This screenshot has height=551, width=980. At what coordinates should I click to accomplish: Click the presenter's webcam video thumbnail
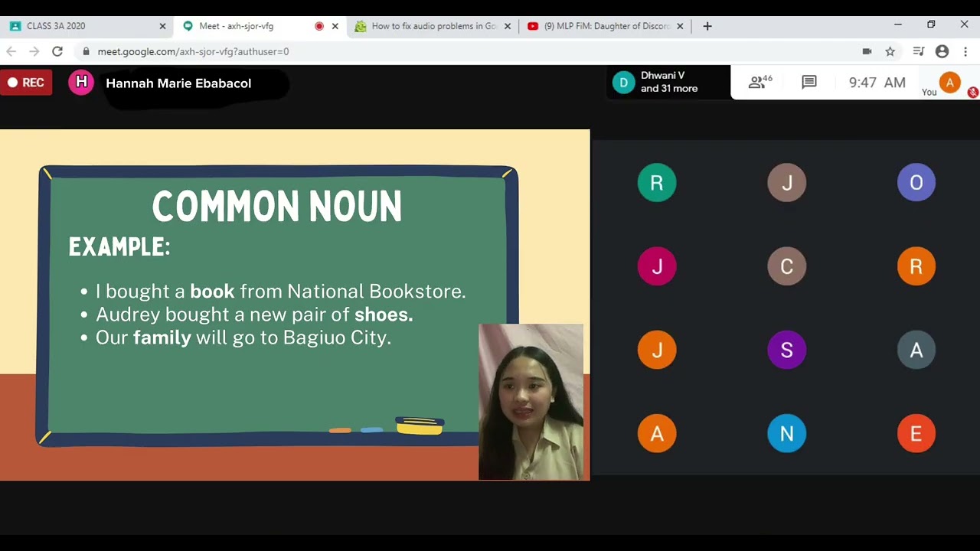point(531,402)
